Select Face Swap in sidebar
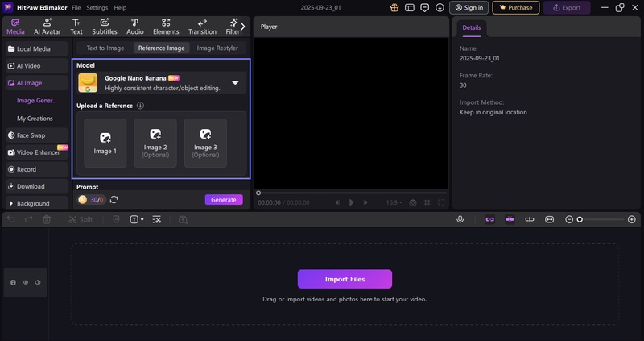 point(36,135)
